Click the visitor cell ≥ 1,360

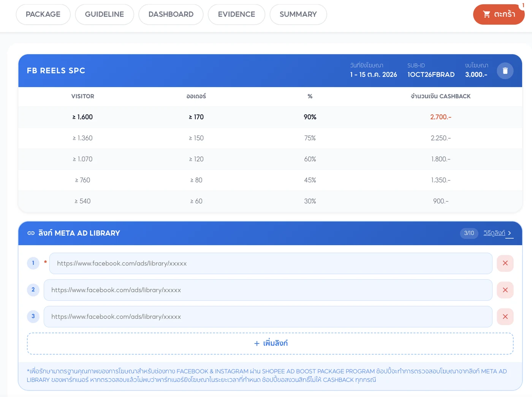(82, 138)
